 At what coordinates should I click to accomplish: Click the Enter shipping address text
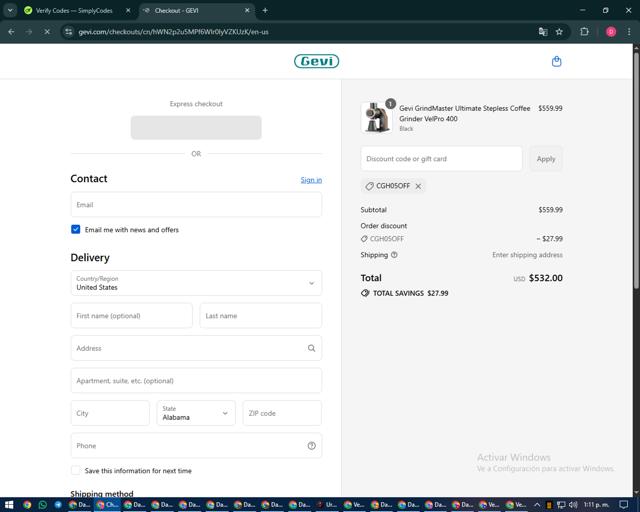point(527,255)
